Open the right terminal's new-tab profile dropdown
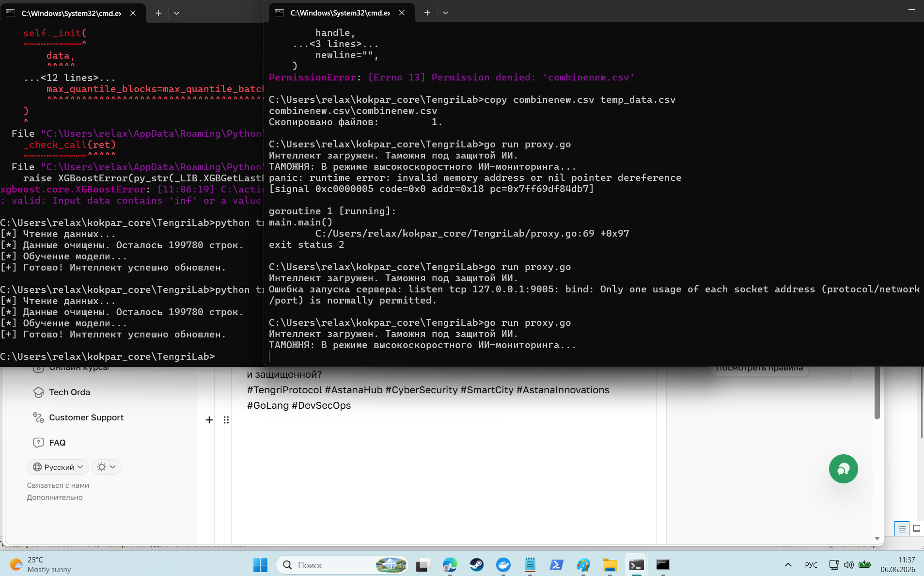 (446, 13)
